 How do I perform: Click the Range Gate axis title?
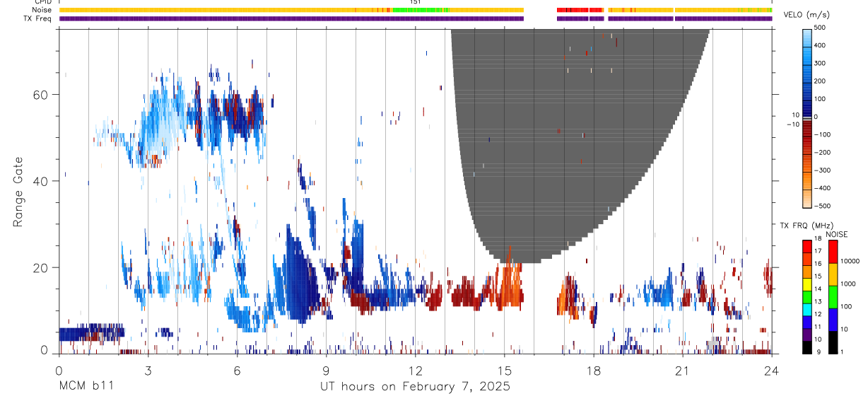pos(18,192)
